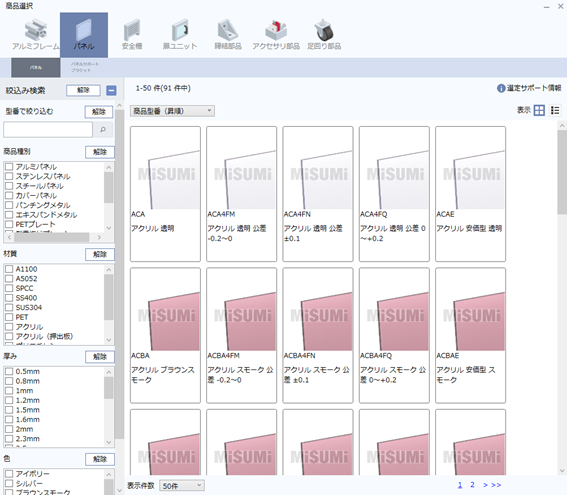Go to next page arrow
The image size is (567, 495).
coord(485,485)
